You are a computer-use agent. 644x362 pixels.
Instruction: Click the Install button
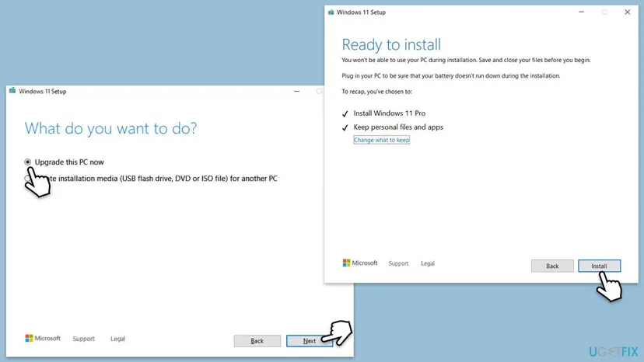(x=599, y=266)
